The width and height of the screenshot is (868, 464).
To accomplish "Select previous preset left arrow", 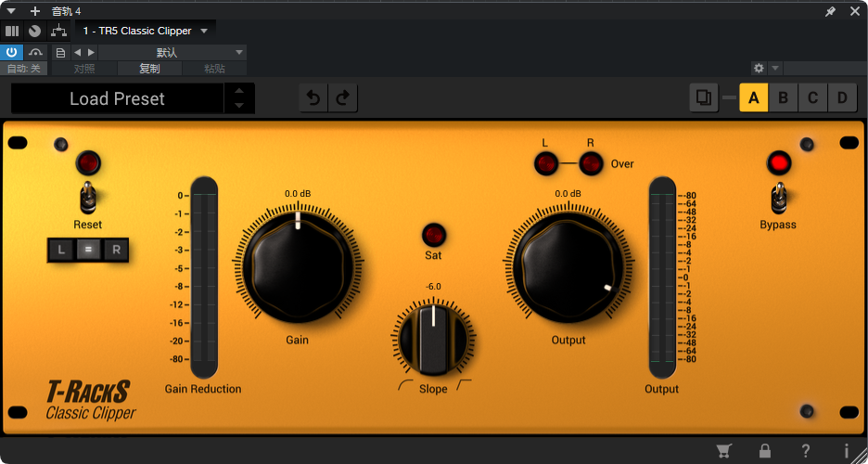I will click(77, 53).
